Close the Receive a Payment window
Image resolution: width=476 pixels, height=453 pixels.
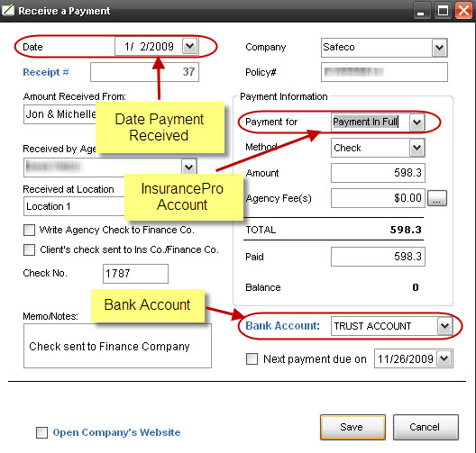(x=463, y=11)
